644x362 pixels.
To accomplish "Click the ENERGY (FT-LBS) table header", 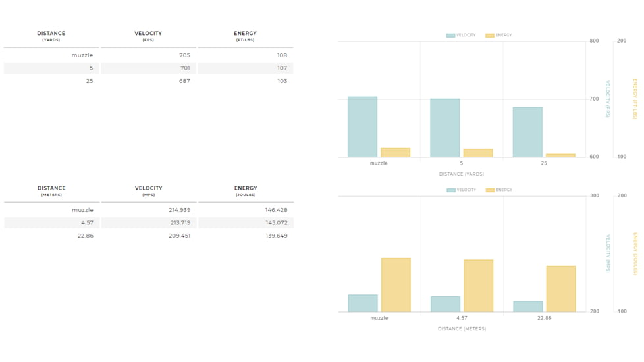I will 245,36.
